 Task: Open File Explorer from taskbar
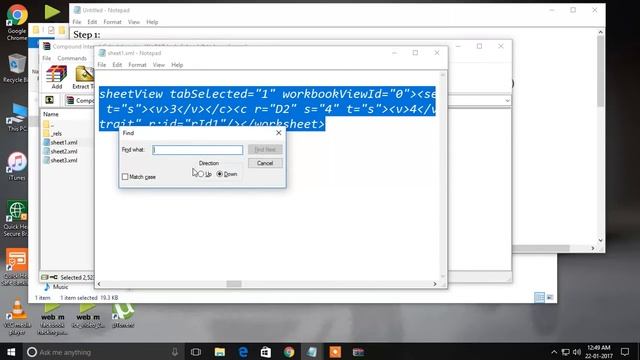pos(220,352)
